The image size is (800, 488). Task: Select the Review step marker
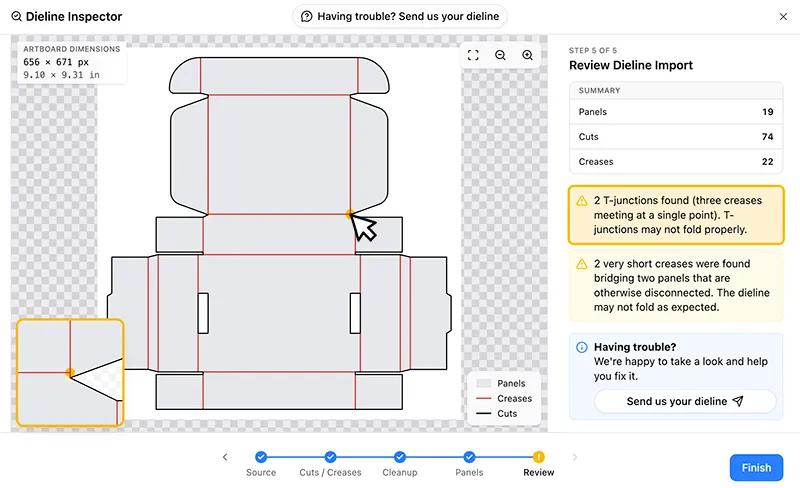(538, 457)
